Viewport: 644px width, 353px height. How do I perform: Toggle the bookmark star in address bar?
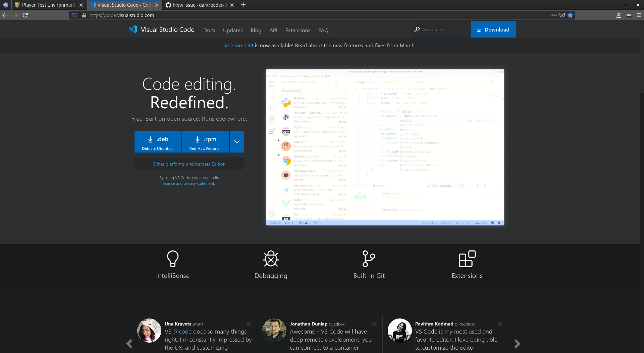pos(570,15)
